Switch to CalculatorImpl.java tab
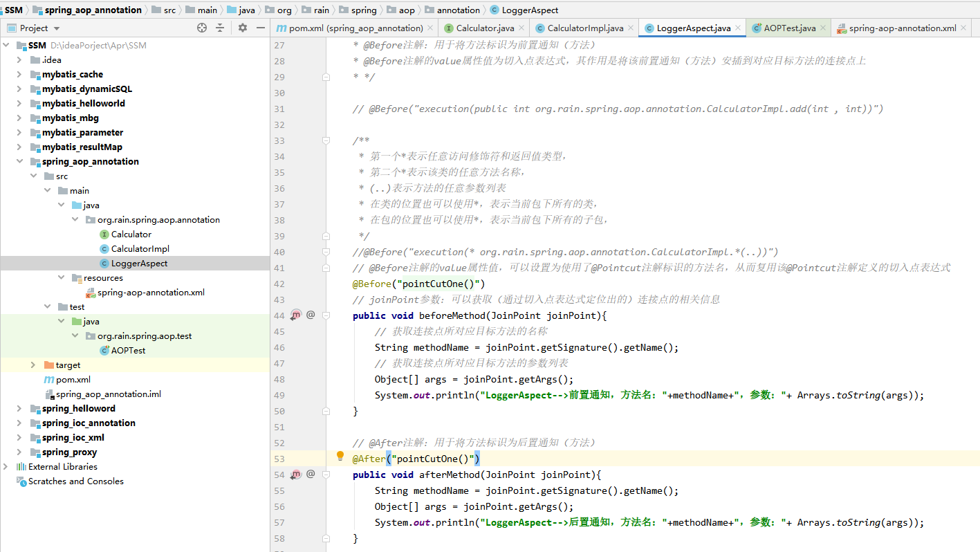 [585, 28]
